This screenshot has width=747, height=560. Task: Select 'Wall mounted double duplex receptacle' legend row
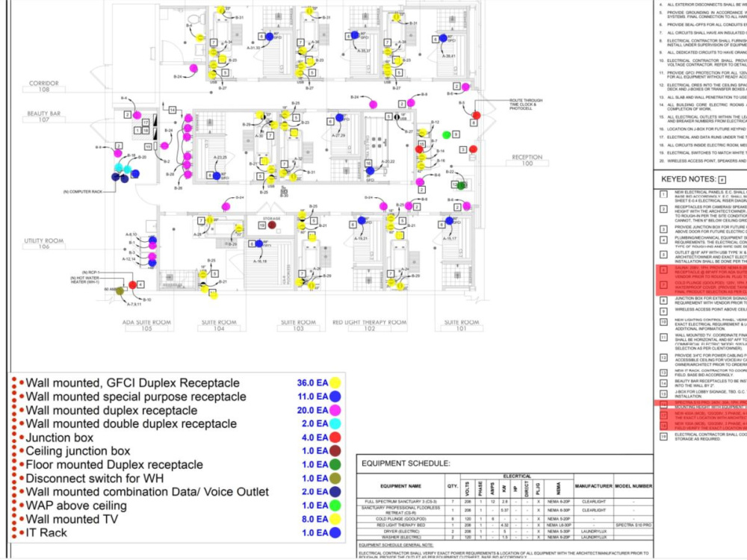click(176, 423)
